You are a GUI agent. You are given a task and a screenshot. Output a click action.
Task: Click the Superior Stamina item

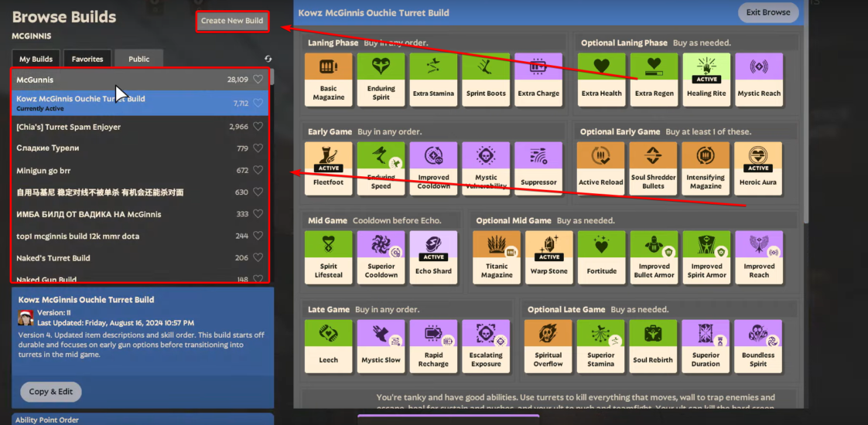[600, 346]
